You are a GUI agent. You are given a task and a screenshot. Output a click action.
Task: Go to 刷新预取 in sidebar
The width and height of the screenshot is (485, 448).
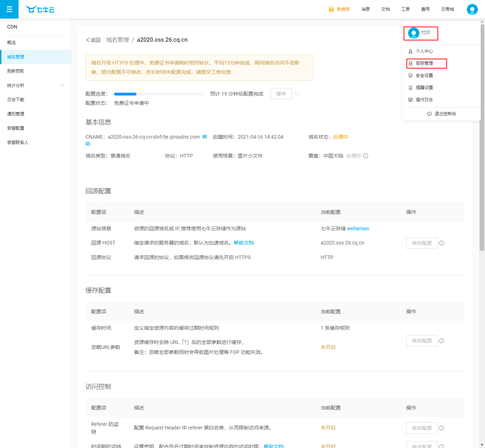click(16, 71)
